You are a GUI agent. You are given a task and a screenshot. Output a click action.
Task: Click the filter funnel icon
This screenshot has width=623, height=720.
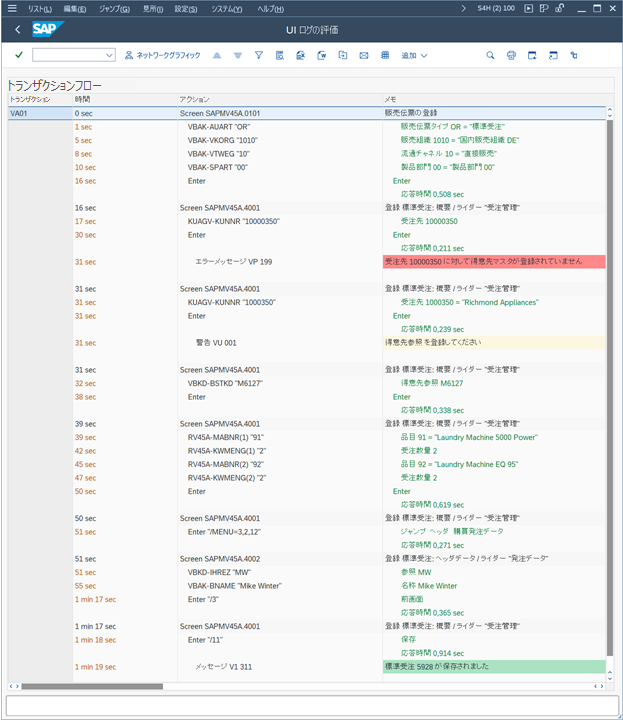258,55
